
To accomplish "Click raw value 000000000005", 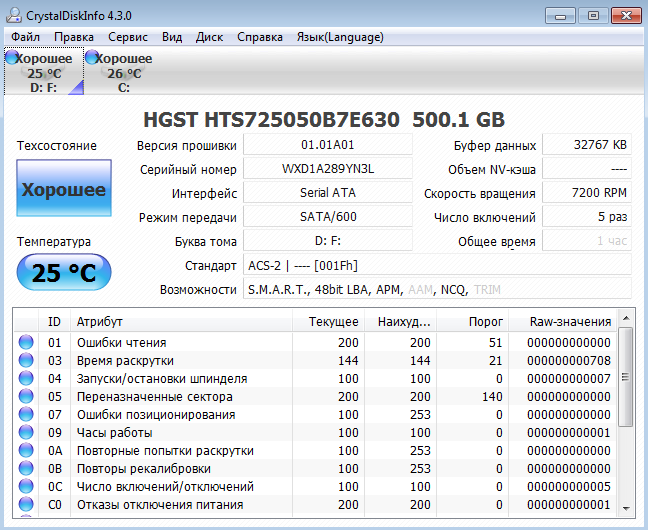I will pyautogui.click(x=569, y=486).
